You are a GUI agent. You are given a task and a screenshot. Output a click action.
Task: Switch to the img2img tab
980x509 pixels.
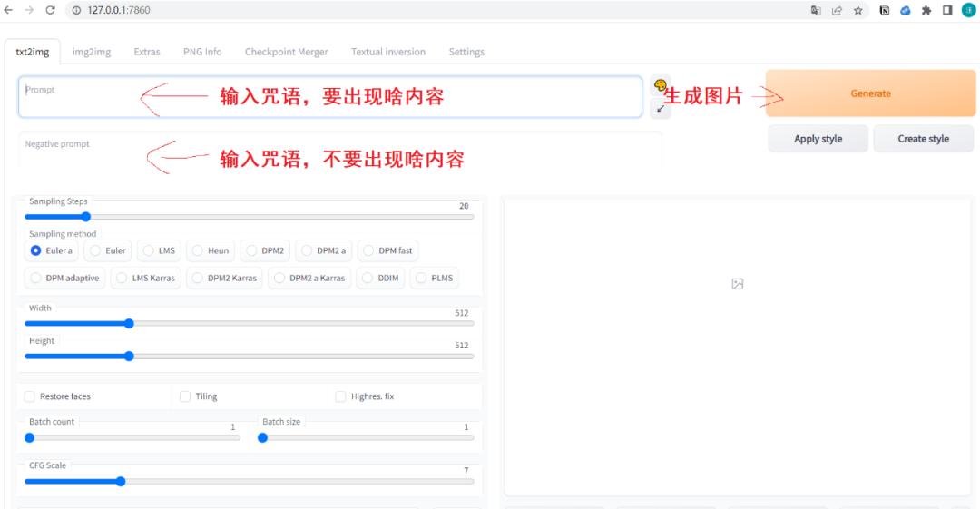tap(92, 52)
